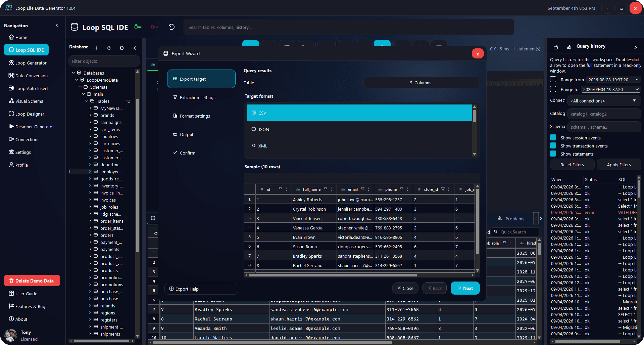
Task: Click Tony's profile avatar
Action: tap(11, 335)
